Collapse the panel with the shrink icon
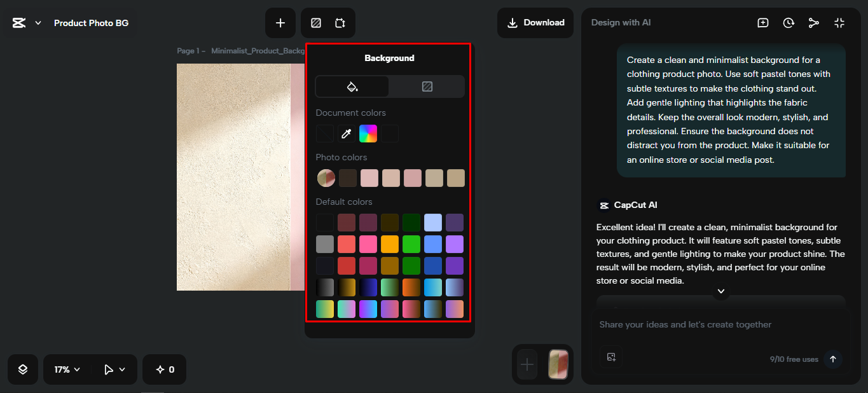This screenshot has height=393, width=868. pyautogui.click(x=839, y=22)
